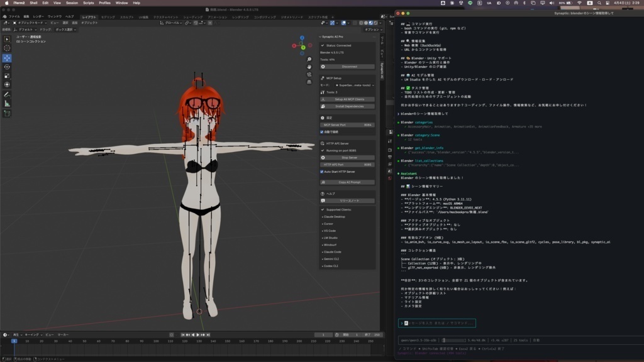This screenshot has width=644, height=362.
Task: Click the Install Dependencies button
Action: (x=349, y=106)
